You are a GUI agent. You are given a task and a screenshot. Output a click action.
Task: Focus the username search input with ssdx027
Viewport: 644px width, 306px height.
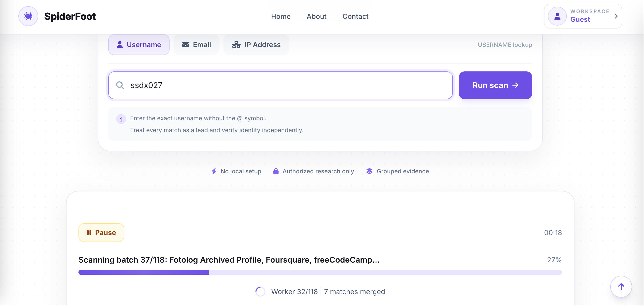click(280, 85)
